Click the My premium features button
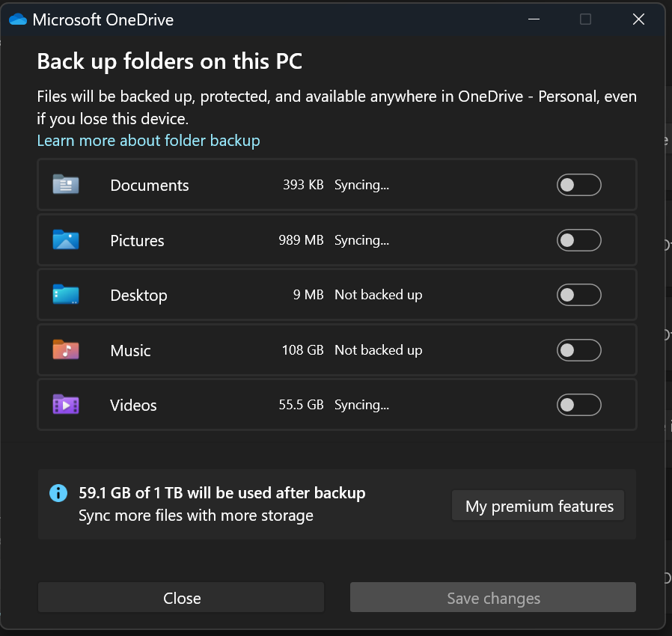672x636 pixels. [537, 506]
